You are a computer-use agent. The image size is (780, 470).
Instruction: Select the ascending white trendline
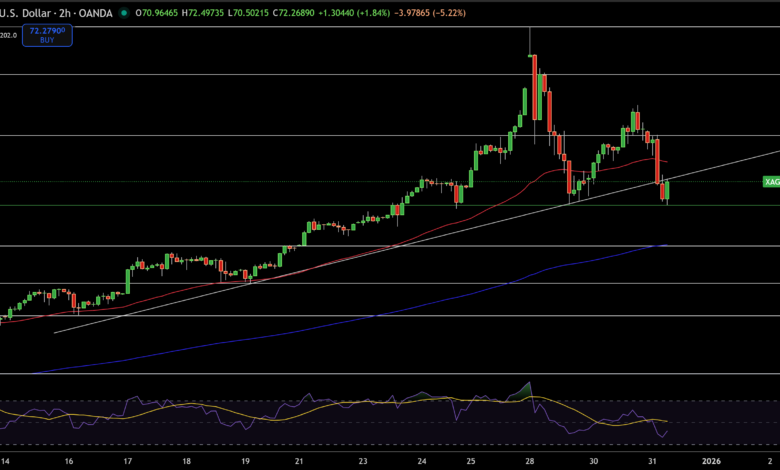coord(300,266)
